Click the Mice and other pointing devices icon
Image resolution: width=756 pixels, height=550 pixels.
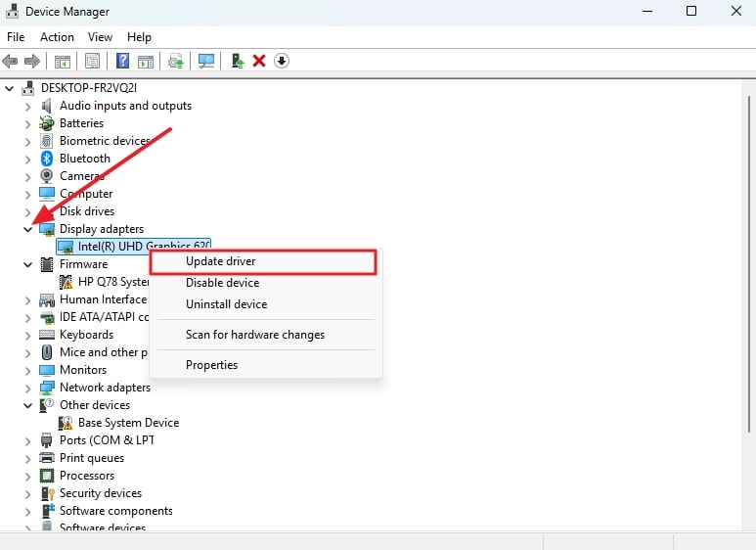pyautogui.click(x=47, y=352)
